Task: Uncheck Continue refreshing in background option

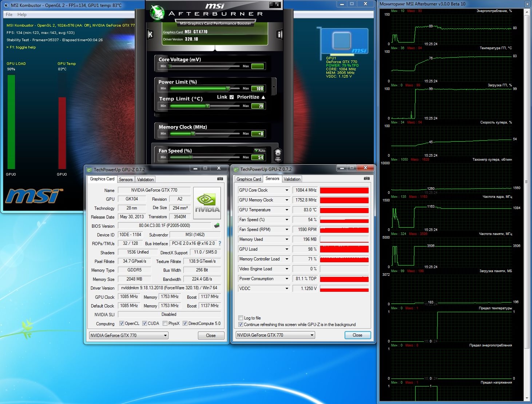Action: tap(241, 325)
